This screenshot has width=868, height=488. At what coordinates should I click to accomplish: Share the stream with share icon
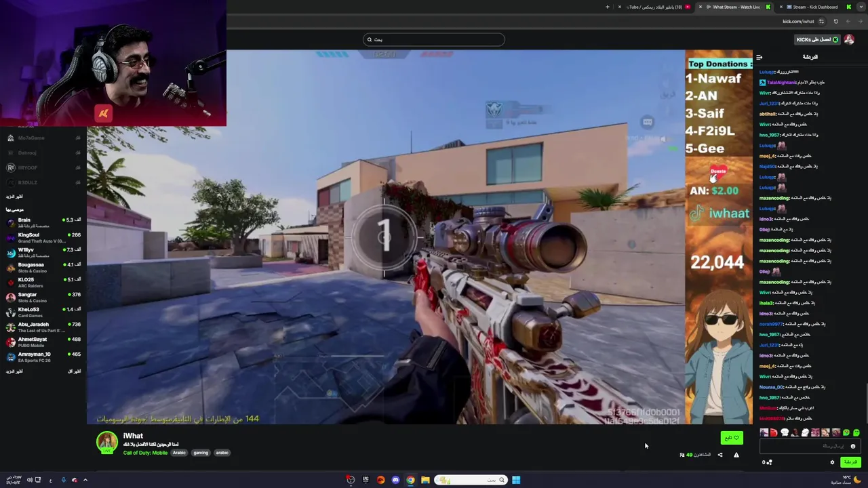click(x=720, y=455)
